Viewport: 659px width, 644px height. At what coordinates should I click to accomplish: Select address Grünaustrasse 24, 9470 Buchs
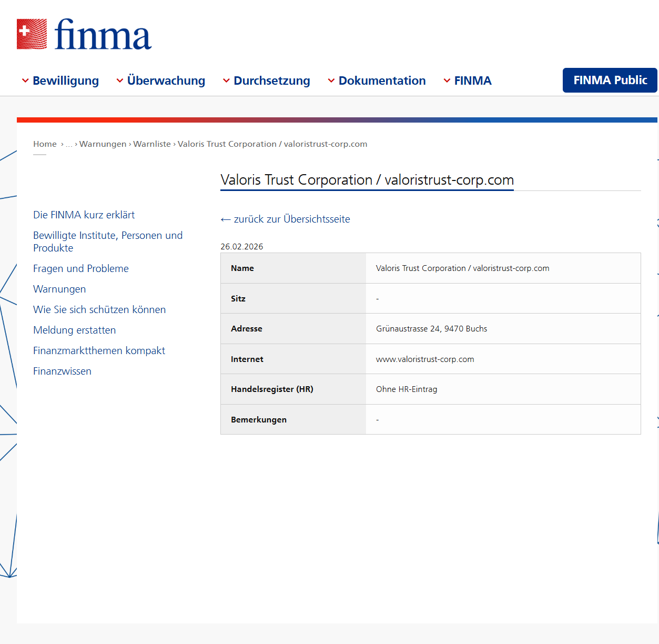tap(432, 329)
